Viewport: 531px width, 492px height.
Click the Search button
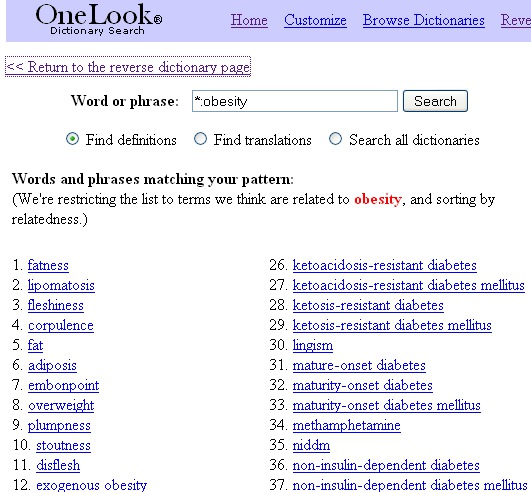(x=435, y=101)
